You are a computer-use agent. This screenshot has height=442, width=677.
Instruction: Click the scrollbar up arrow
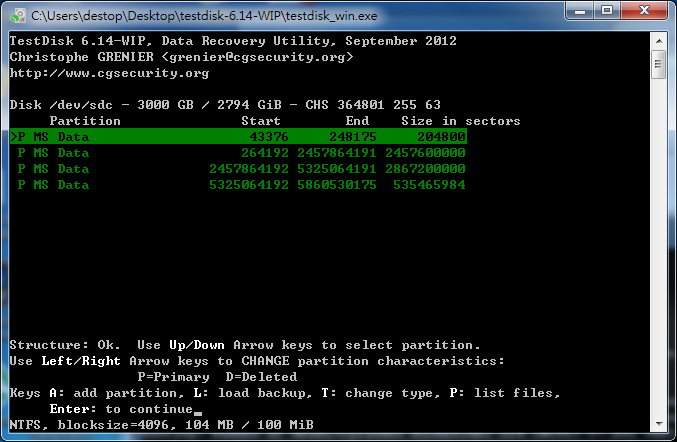(658, 41)
